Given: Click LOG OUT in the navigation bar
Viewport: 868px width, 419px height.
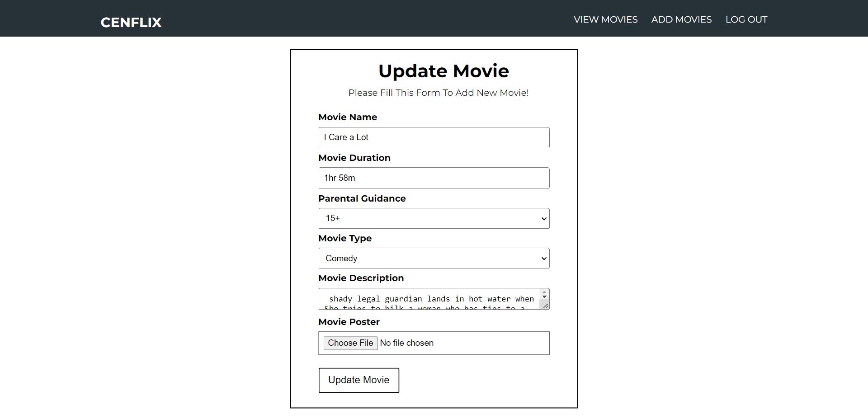Looking at the screenshot, I should (746, 19).
